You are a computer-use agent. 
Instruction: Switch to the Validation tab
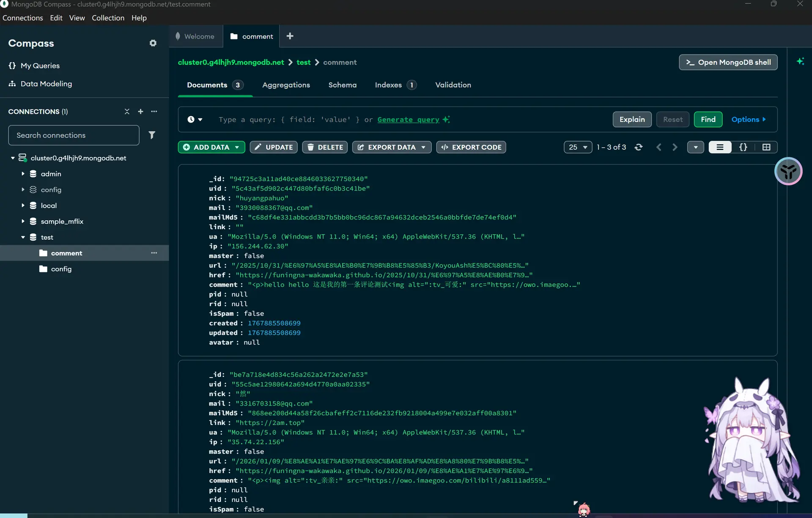[453, 85]
